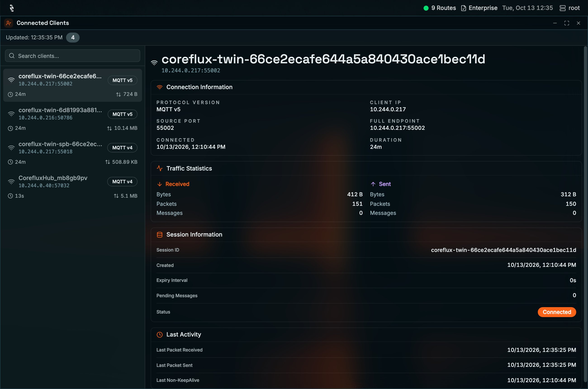Open the Enterprise license label

(x=483, y=8)
